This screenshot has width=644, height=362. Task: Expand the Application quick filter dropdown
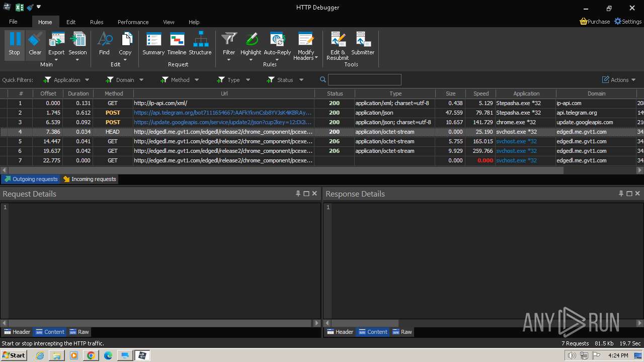pyautogui.click(x=87, y=80)
